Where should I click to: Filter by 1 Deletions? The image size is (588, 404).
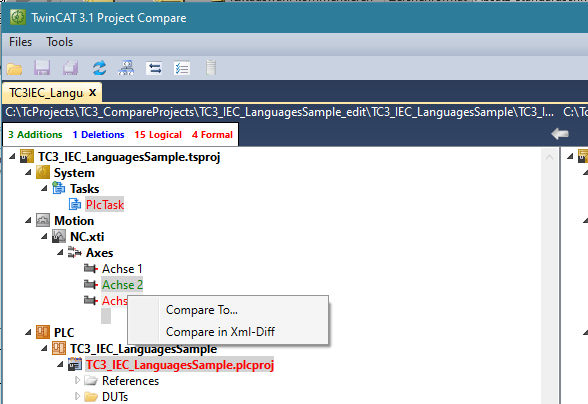coord(98,134)
